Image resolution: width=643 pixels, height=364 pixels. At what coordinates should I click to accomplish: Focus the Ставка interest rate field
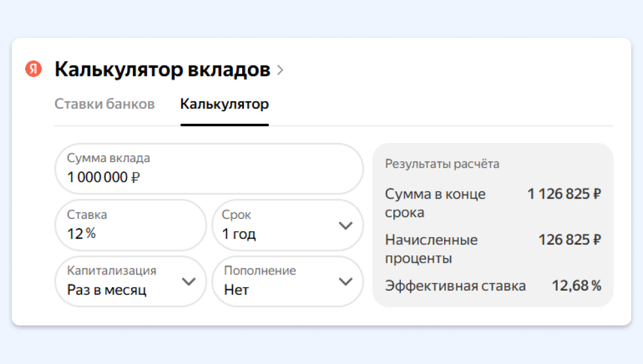tap(130, 225)
